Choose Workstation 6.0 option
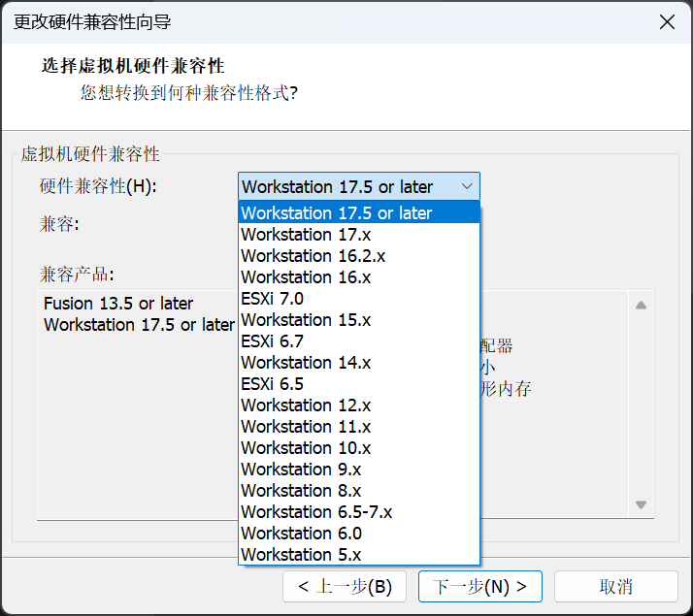Image resolution: width=693 pixels, height=616 pixels. (x=359, y=533)
